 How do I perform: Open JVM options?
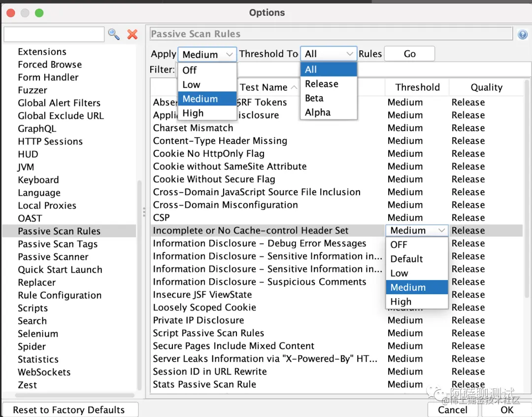click(26, 167)
